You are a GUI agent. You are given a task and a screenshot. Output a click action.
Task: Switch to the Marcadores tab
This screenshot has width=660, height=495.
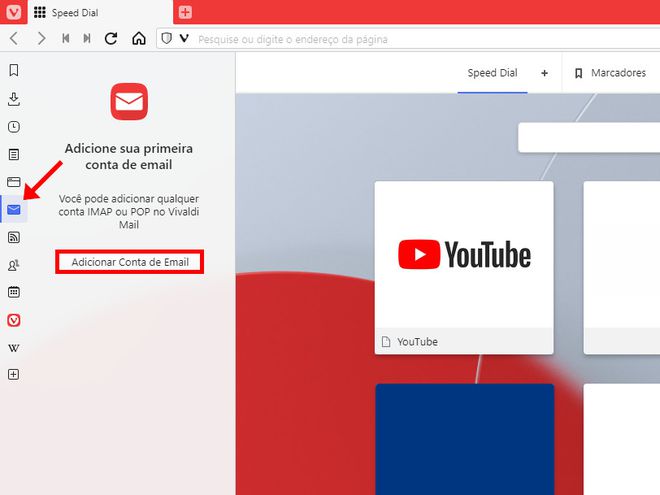coord(610,73)
